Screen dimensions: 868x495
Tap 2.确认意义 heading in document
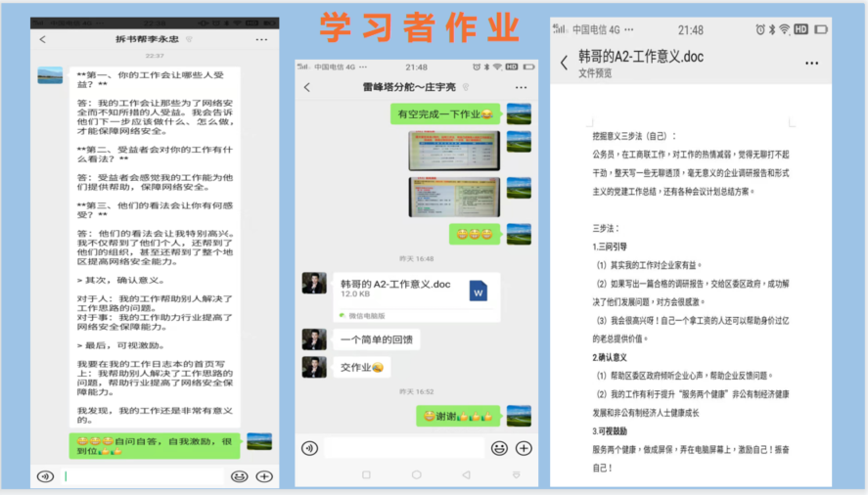(610, 358)
